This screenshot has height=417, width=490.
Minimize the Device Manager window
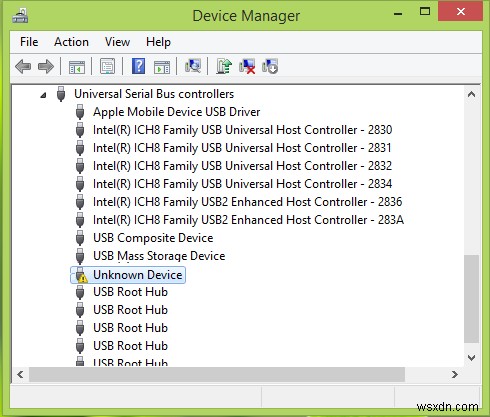[x=398, y=13]
